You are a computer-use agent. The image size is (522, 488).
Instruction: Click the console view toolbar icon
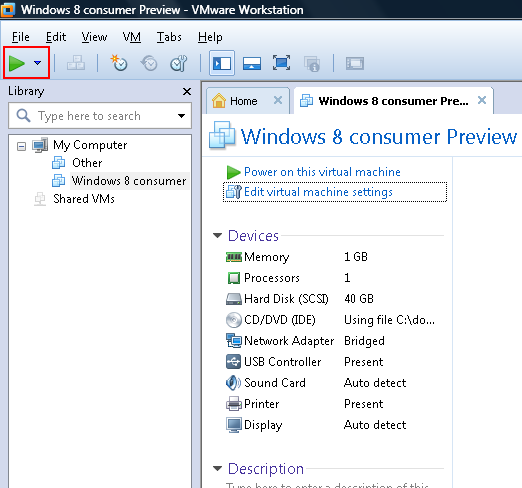tap(355, 63)
